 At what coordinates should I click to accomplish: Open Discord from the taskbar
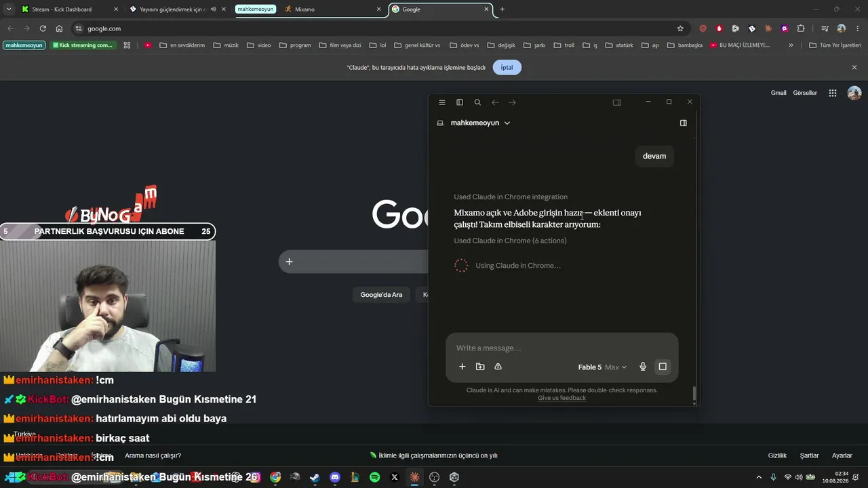pos(335,477)
